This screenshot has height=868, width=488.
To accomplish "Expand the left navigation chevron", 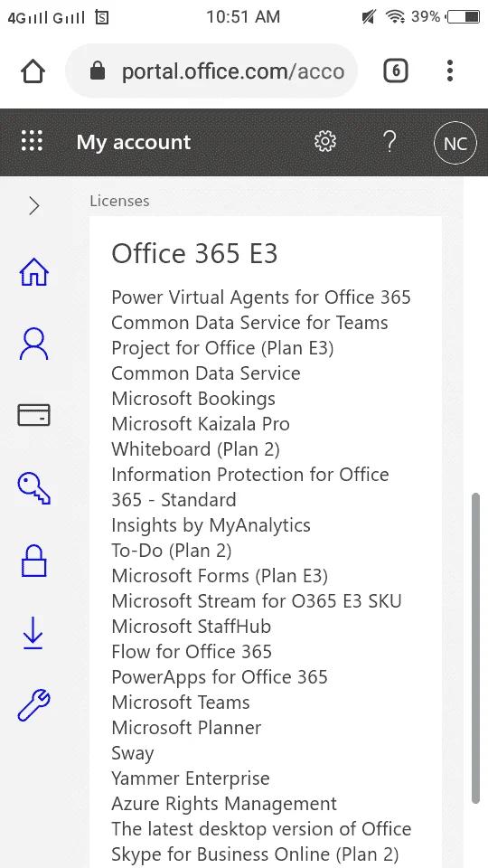I will 34,206.
